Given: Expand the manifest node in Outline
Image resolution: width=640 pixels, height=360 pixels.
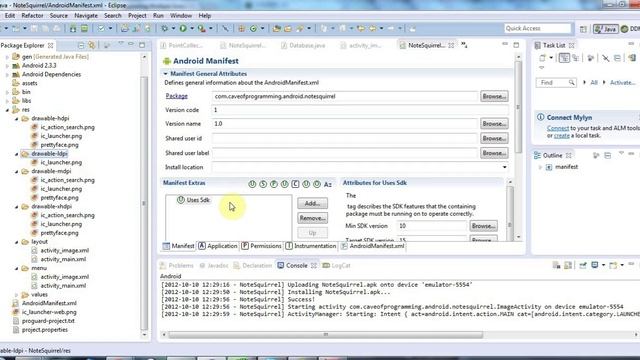Looking at the screenshot, I should coord(540,167).
